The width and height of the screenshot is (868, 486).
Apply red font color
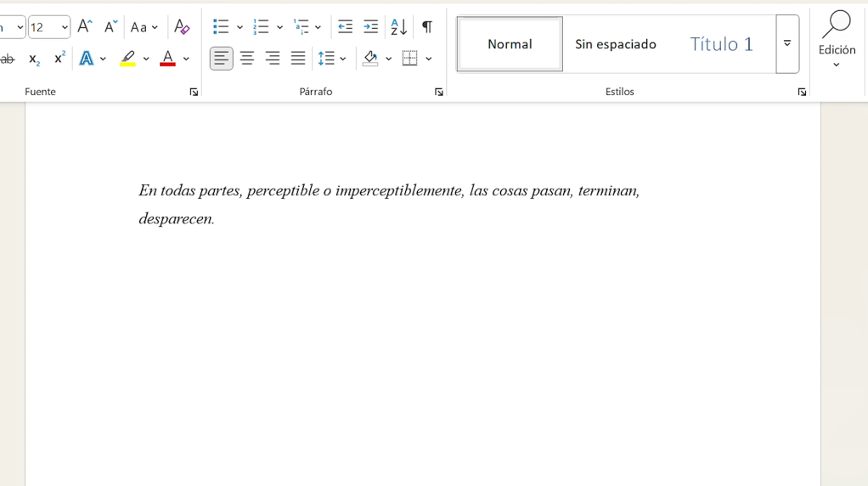[x=167, y=59]
